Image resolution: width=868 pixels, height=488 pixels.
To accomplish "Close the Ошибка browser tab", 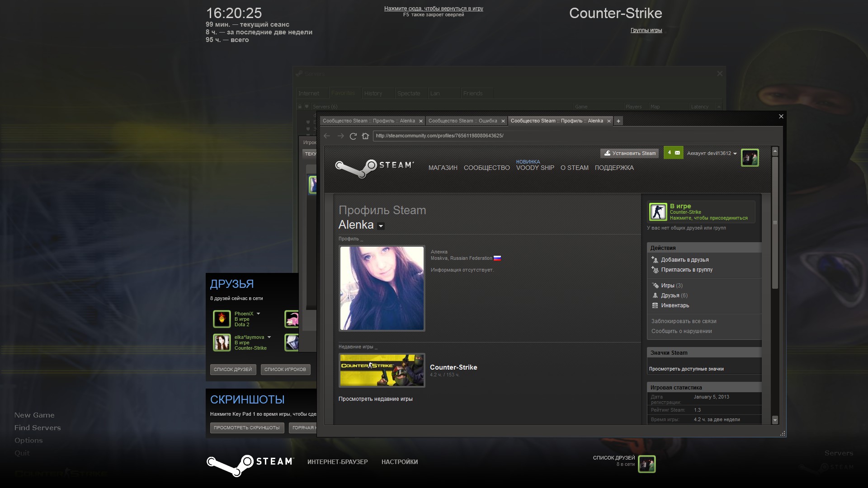I will [503, 121].
